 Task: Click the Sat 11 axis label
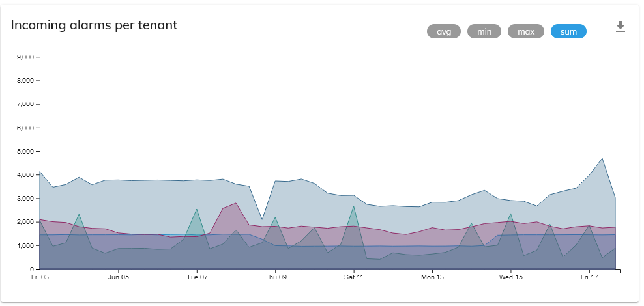click(354, 277)
